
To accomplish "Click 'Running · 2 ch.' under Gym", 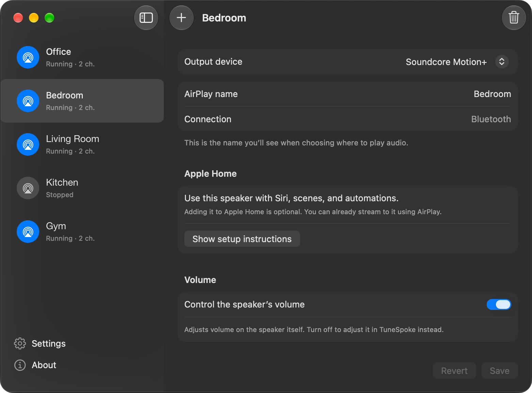I will [70, 238].
